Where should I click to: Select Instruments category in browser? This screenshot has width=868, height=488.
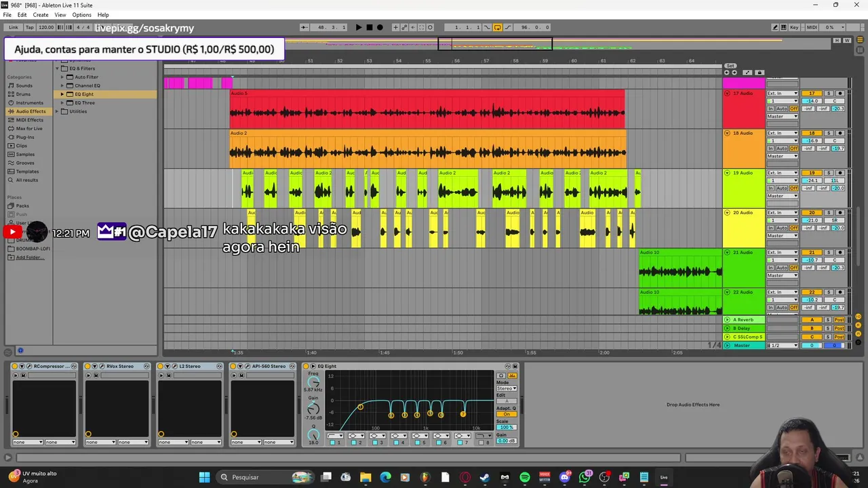(29, 103)
